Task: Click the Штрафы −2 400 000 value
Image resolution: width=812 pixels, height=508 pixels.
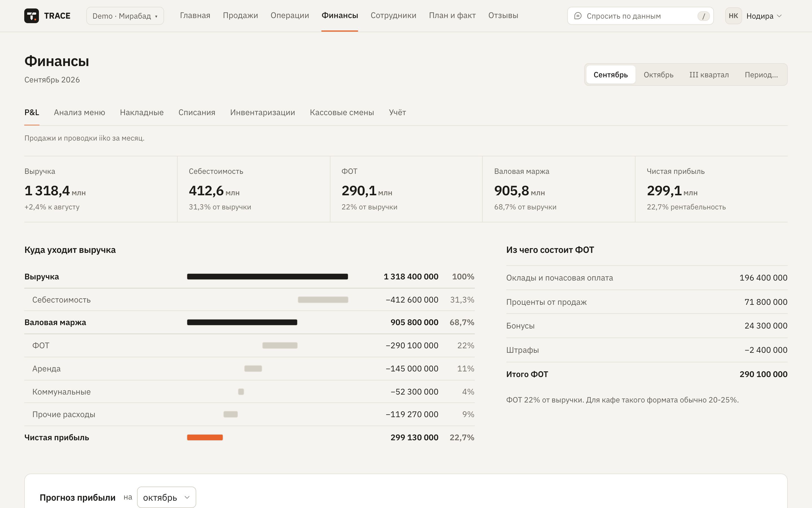Action: click(766, 350)
